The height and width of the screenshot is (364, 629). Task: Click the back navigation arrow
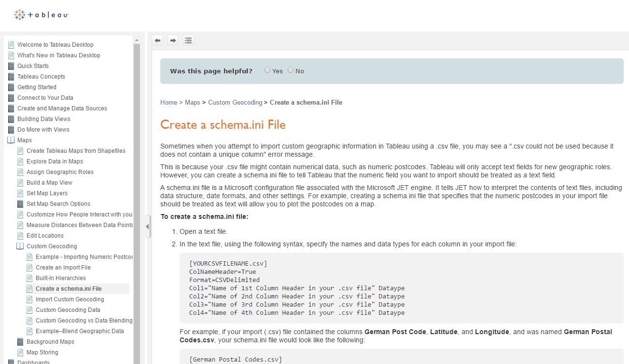(157, 40)
